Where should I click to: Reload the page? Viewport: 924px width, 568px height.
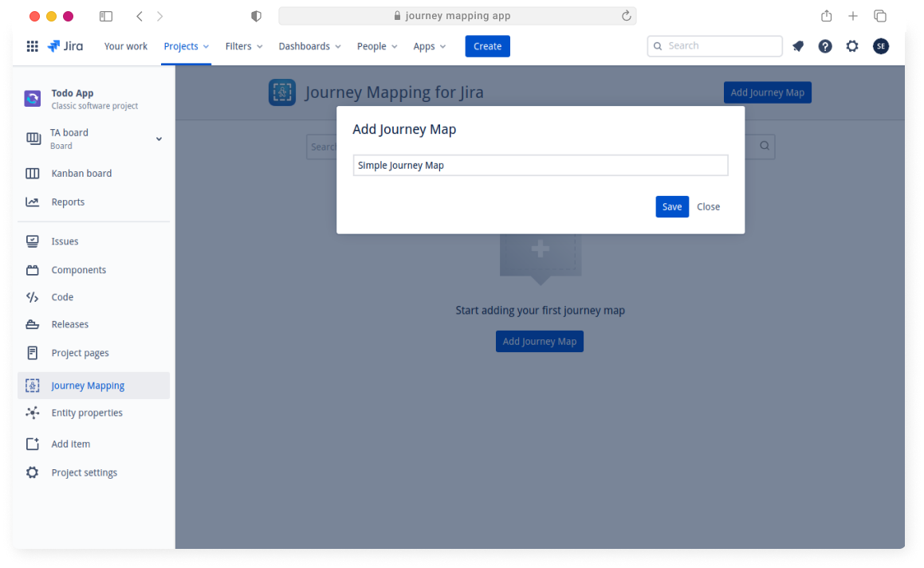(627, 16)
